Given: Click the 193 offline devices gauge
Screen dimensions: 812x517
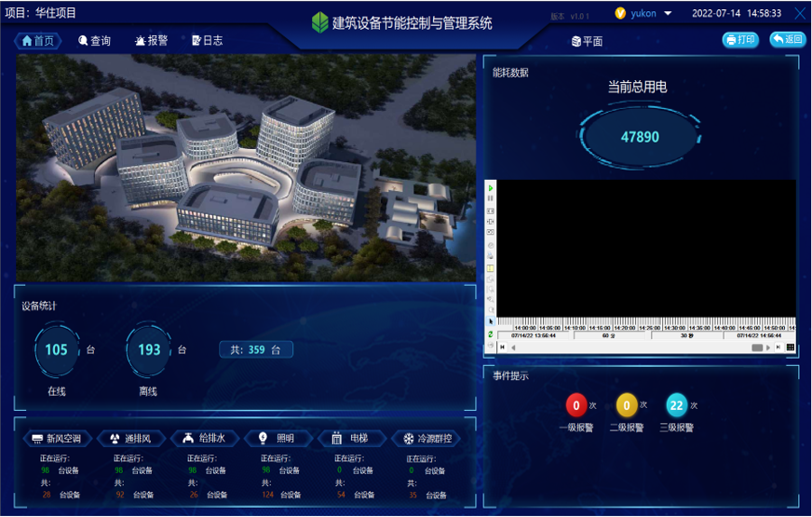Looking at the screenshot, I should pos(149,349).
